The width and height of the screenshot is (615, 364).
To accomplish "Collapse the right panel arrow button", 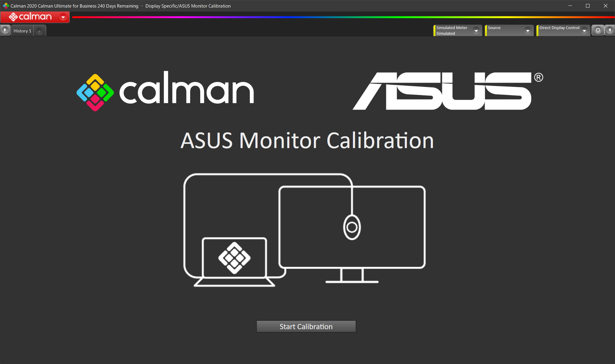I will click(x=610, y=30).
